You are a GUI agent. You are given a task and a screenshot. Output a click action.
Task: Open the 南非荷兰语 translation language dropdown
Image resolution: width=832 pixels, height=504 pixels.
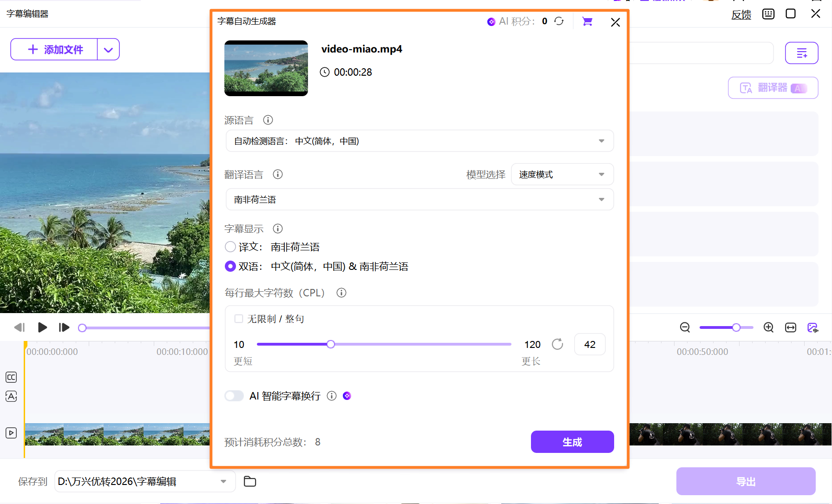pyautogui.click(x=419, y=200)
